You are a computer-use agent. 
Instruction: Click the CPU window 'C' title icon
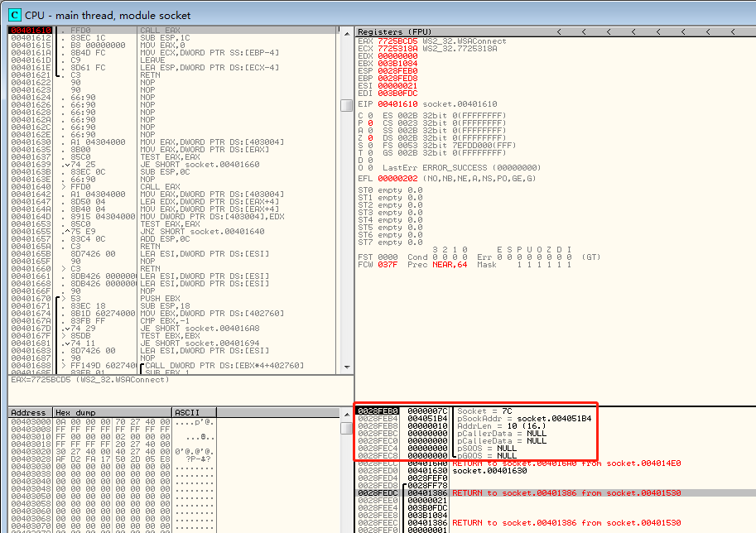pos(14,15)
